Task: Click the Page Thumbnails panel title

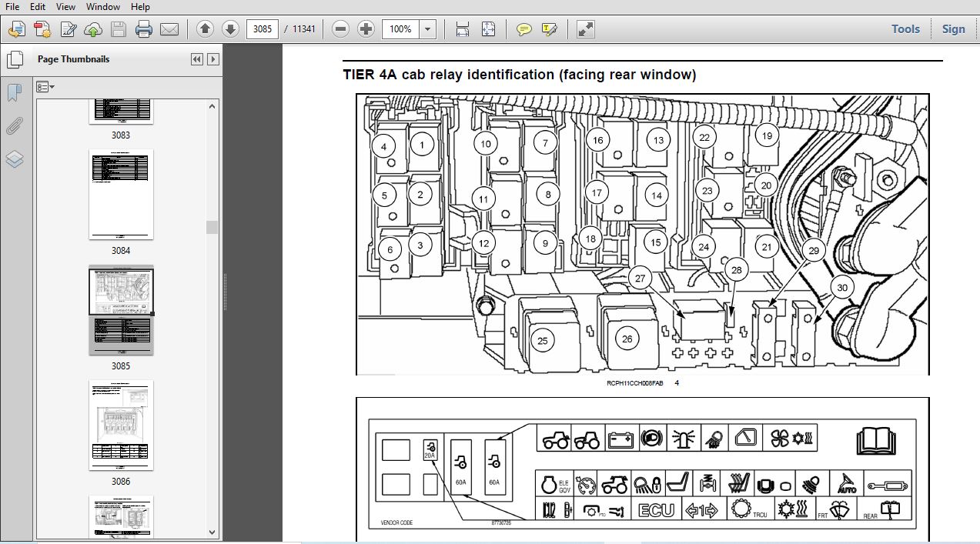Action: coord(73,59)
